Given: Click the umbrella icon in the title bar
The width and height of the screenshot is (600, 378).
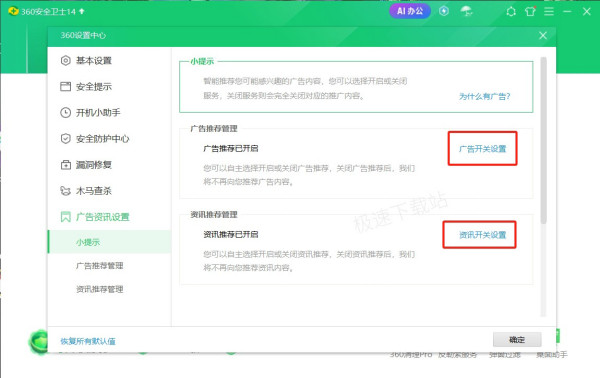Looking at the screenshot, I should coord(466,11).
